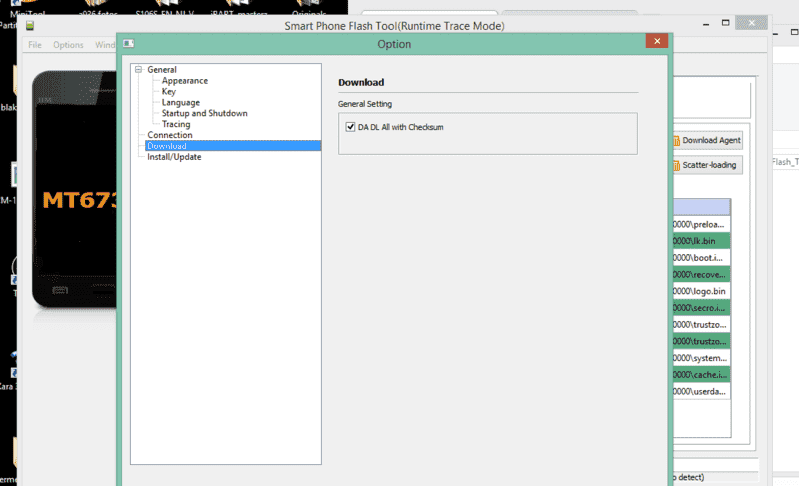Select the logo.bin row in partition list
Screen dimensions: 799x486
coord(701,291)
